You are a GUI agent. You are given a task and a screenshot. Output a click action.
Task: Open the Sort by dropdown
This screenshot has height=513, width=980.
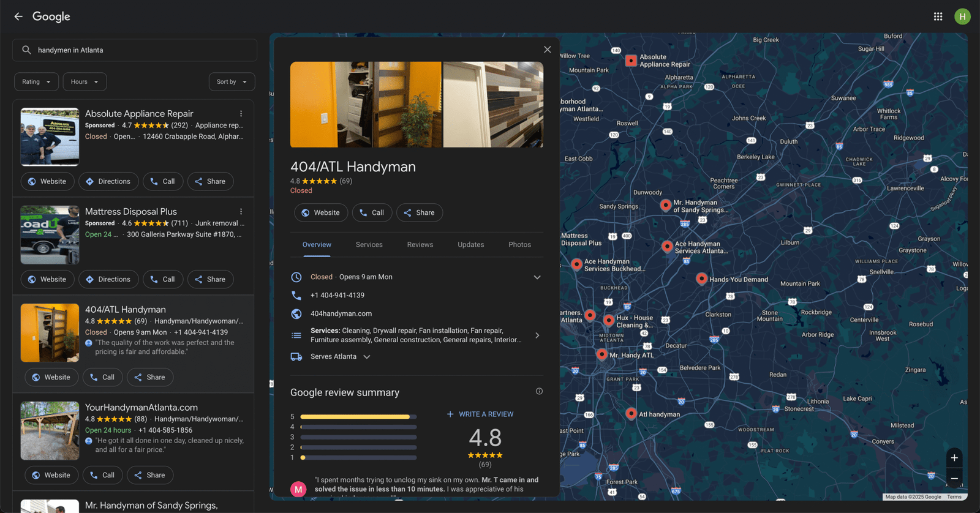pyautogui.click(x=232, y=81)
